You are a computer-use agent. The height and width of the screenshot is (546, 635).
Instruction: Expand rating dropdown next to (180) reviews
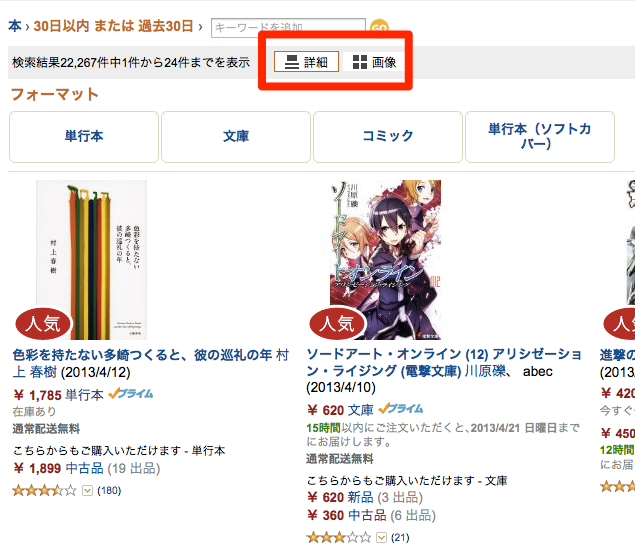pos(87,491)
